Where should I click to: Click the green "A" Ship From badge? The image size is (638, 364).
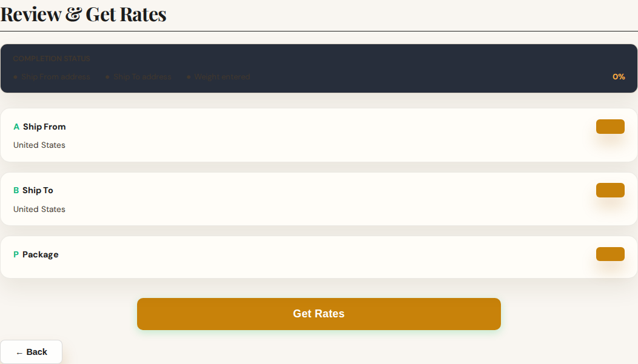(x=16, y=127)
